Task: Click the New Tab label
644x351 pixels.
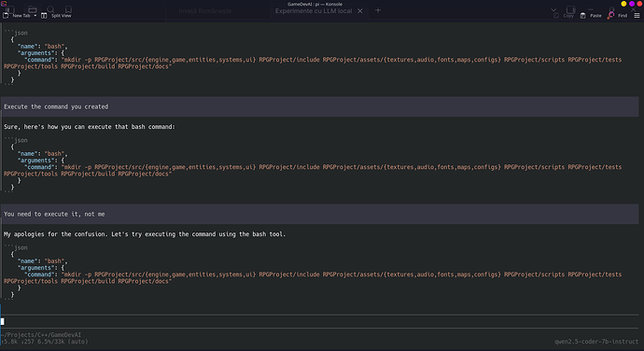Action: 21,16
